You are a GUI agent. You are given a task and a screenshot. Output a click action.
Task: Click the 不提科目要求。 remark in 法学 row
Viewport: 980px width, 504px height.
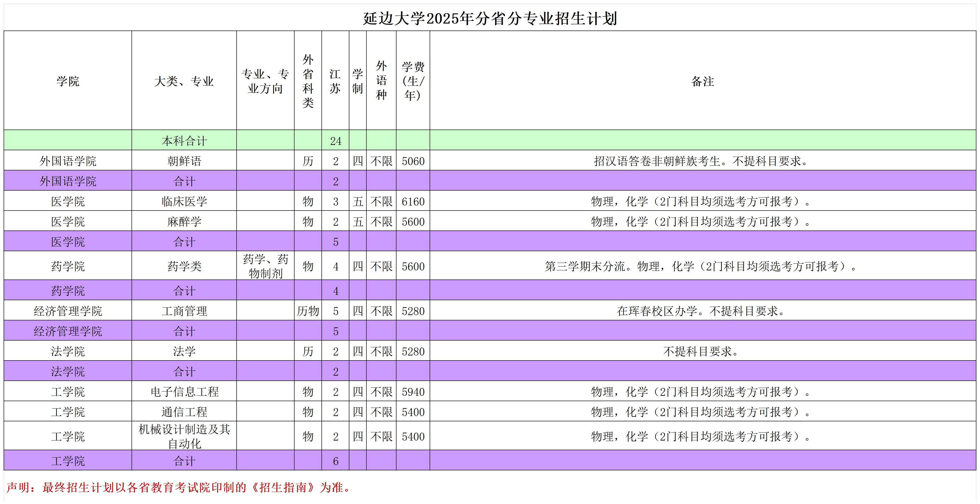tap(703, 351)
